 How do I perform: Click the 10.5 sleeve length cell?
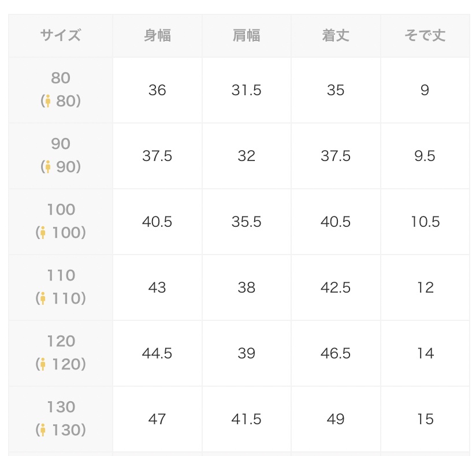425,222
